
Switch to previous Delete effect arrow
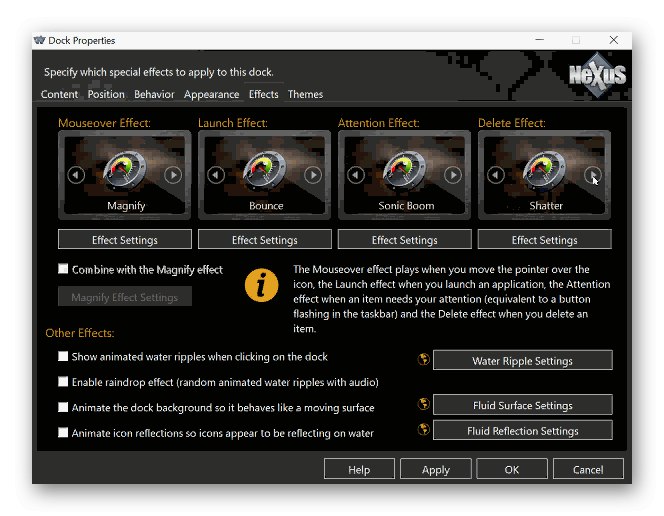coord(496,175)
